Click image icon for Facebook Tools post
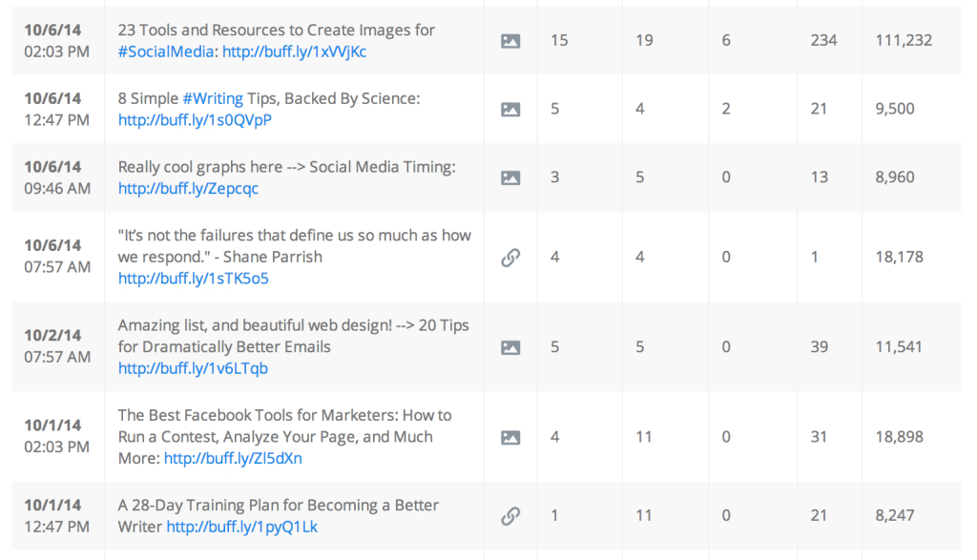 tap(510, 437)
